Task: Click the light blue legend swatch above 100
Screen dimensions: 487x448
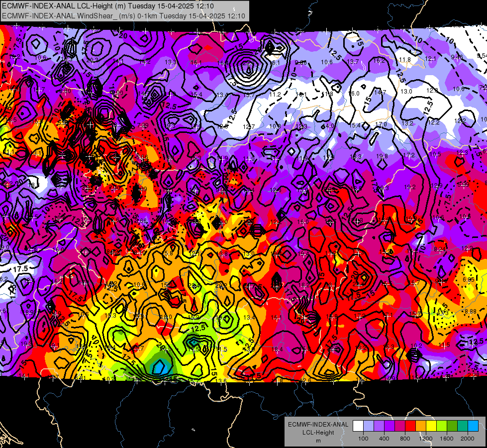Action: [x=368, y=426]
